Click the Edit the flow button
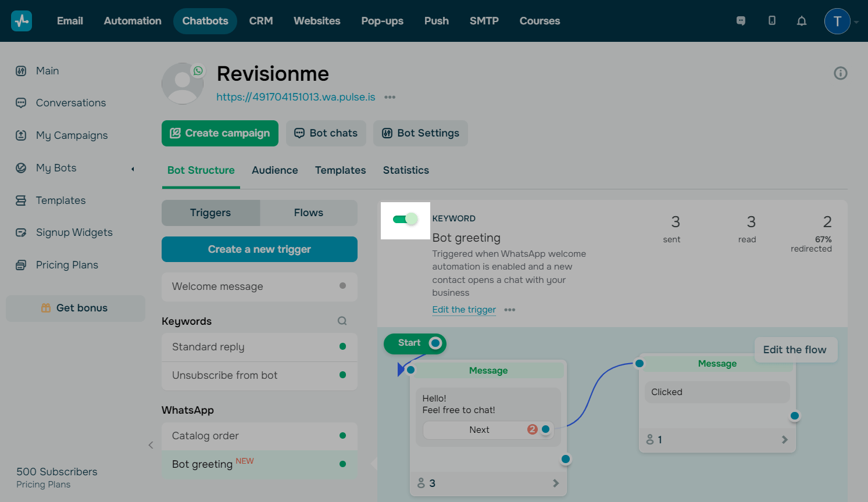This screenshot has width=868, height=502. 795,350
